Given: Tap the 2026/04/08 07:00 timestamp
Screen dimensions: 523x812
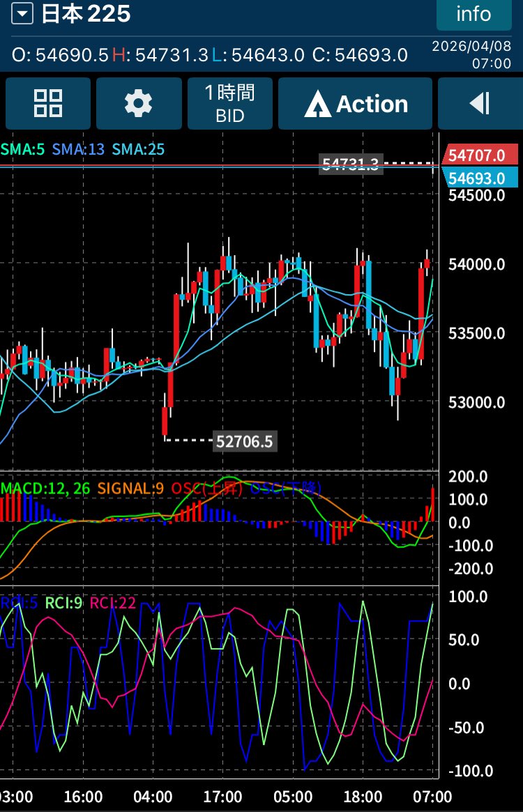Looking at the screenshot, I should [x=471, y=54].
